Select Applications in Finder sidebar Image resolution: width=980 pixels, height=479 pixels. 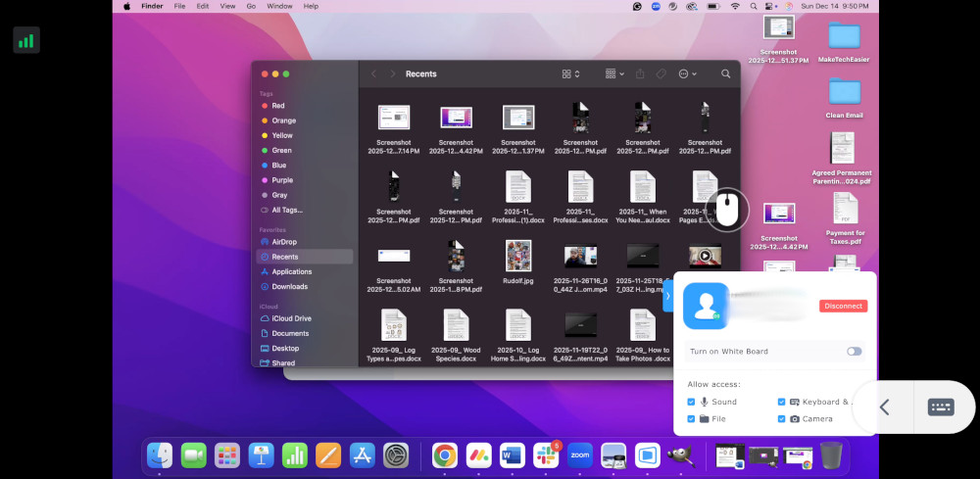[x=291, y=271]
